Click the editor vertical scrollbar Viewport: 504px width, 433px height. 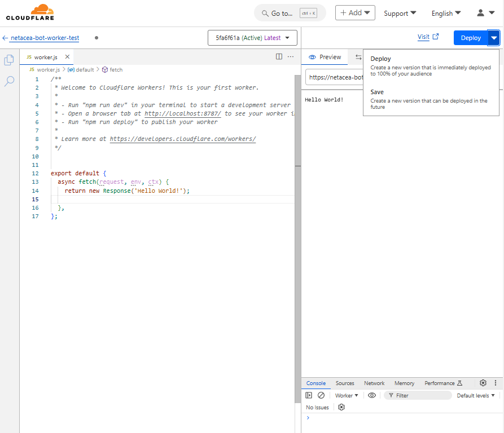(297, 118)
